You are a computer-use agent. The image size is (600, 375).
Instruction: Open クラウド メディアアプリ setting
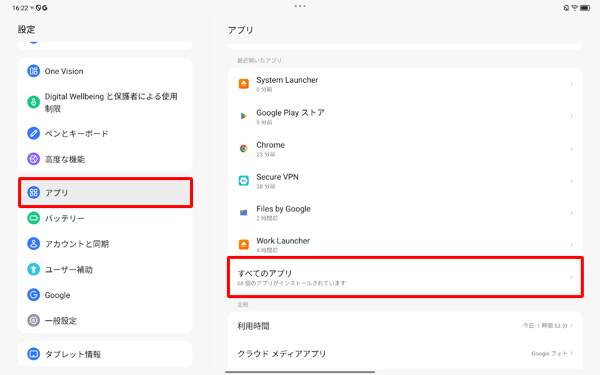tap(405, 353)
